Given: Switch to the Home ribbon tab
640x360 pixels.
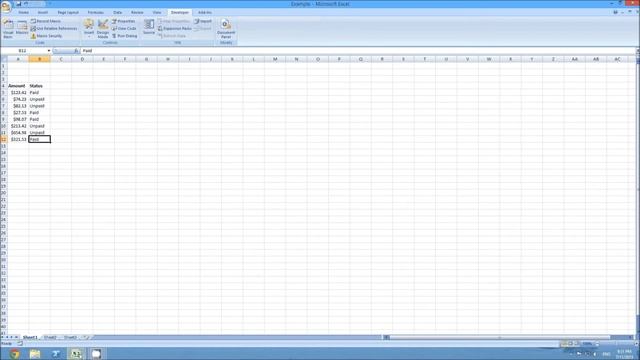Looking at the screenshot, I should coord(24,13).
